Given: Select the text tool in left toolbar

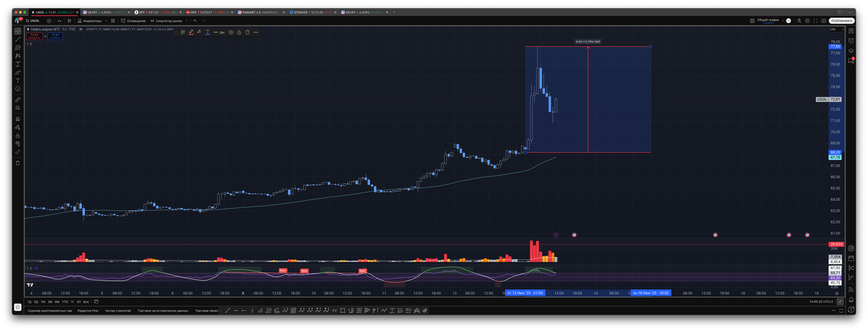Looking at the screenshot, I should (18, 80).
